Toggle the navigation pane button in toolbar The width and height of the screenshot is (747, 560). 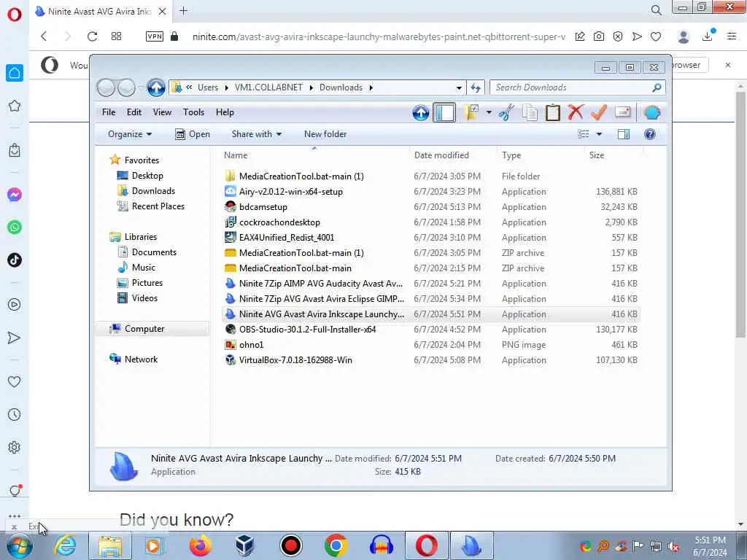444,113
